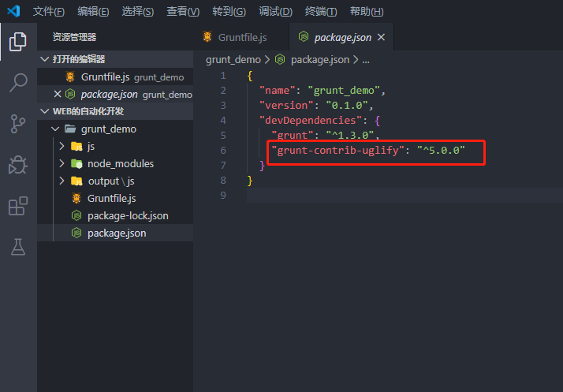This screenshot has width=563, height=392.
Task: Open the 终端(T) menu
Action: click(x=321, y=12)
